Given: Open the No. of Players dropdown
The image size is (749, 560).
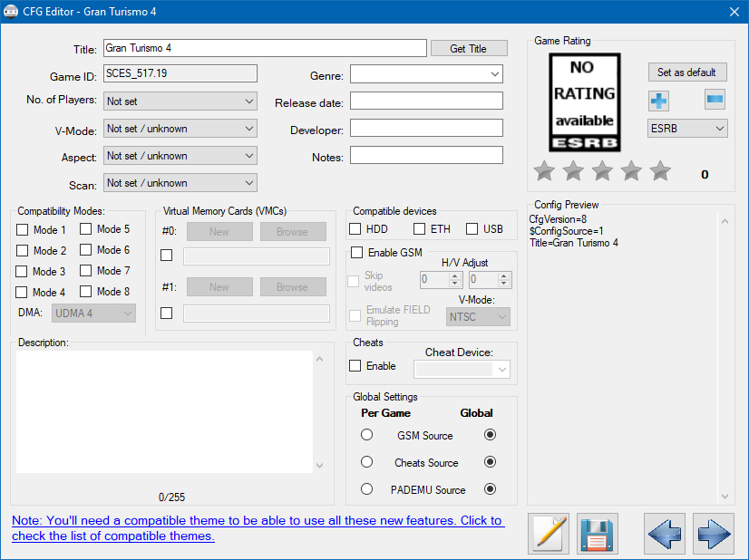Looking at the screenshot, I should (180, 101).
